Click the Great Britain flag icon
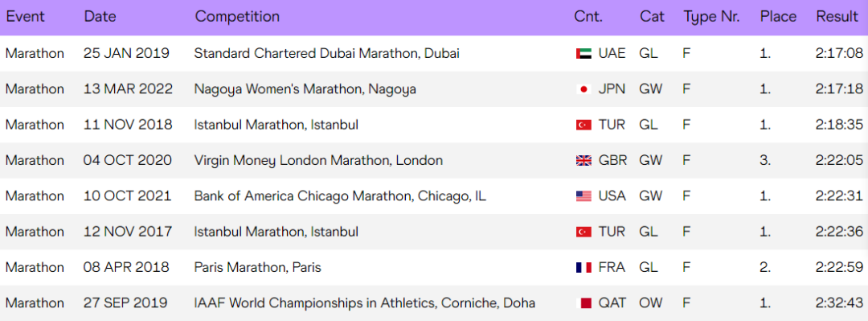This screenshot has height=321, width=868. [583, 161]
